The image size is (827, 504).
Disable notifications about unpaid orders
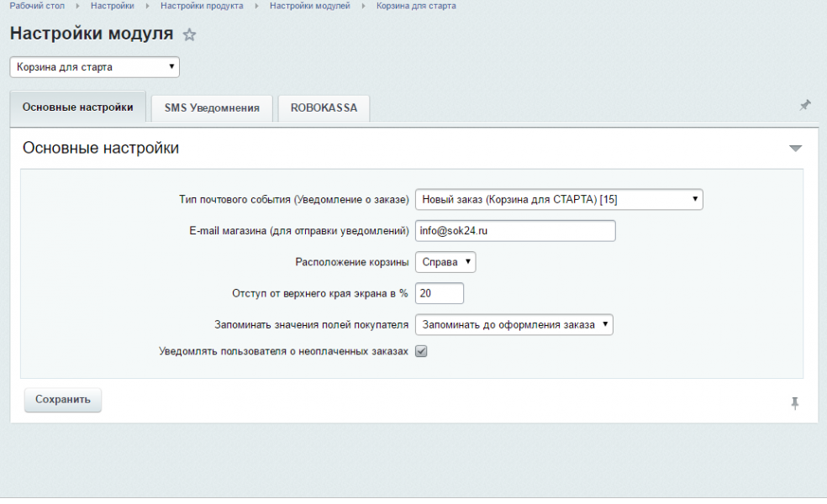(420, 350)
